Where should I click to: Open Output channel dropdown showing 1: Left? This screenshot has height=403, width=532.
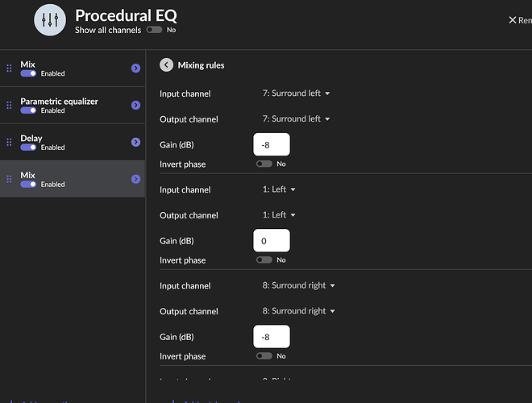tap(279, 214)
